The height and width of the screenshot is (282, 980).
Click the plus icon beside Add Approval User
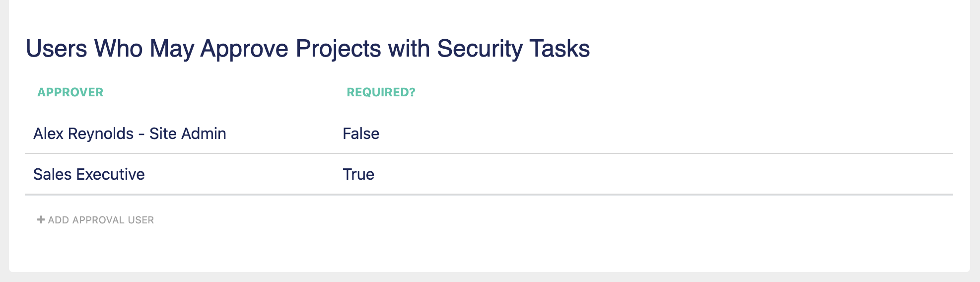41,219
